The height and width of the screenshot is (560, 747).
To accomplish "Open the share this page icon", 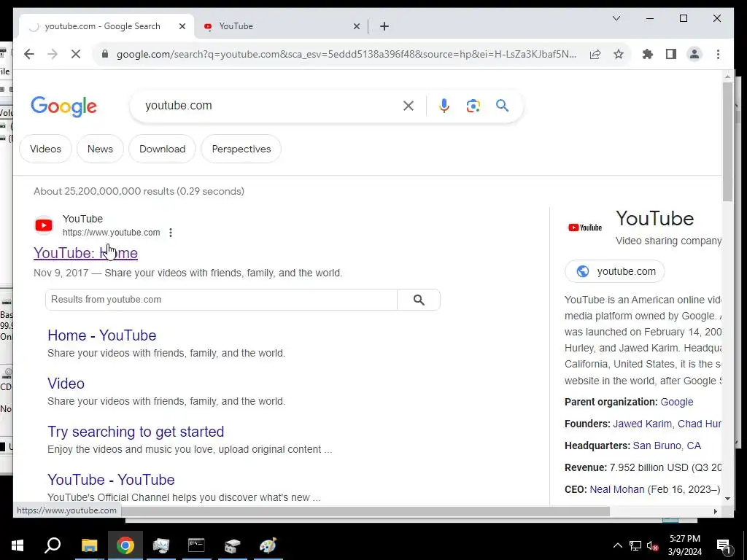I will pos(595,54).
